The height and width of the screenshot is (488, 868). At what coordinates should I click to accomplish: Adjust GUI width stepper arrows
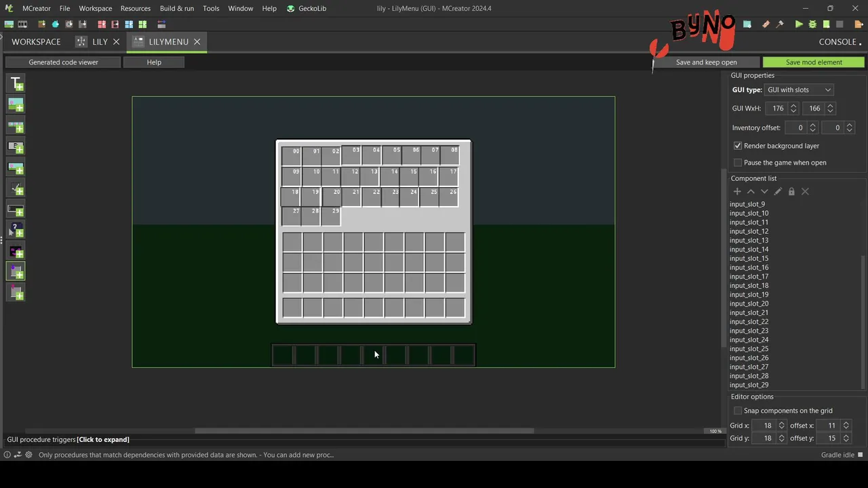coord(793,108)
